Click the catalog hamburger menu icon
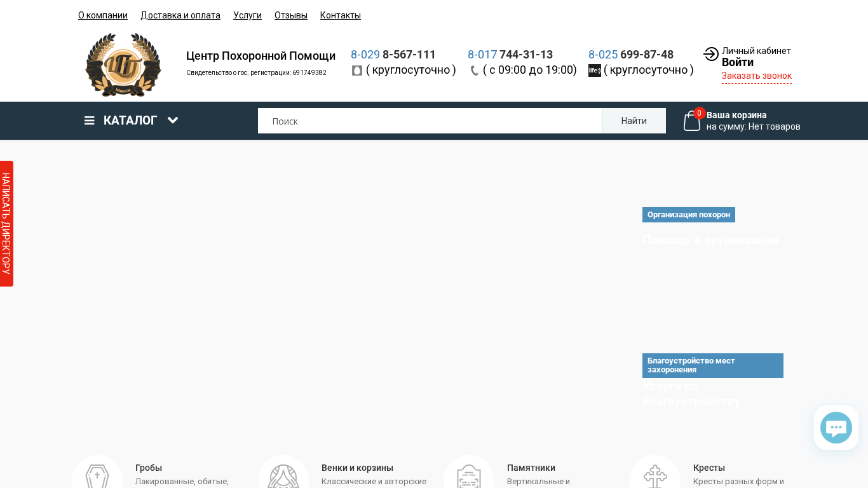Screen dimensions: 868x488 [x=90, y=121]
